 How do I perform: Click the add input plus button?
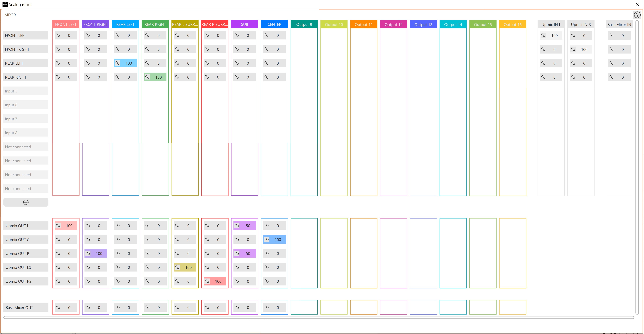[x=26, y=202]
